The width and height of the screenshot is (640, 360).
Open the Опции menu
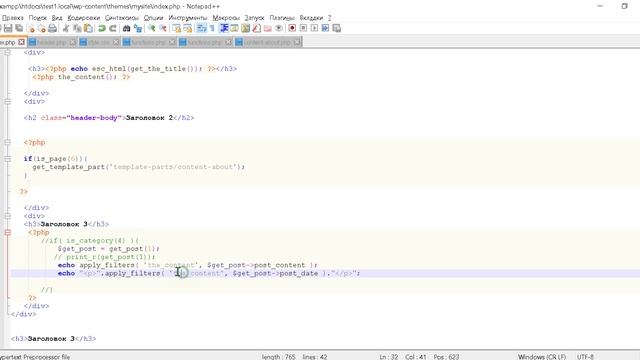(x=153, y=18)
